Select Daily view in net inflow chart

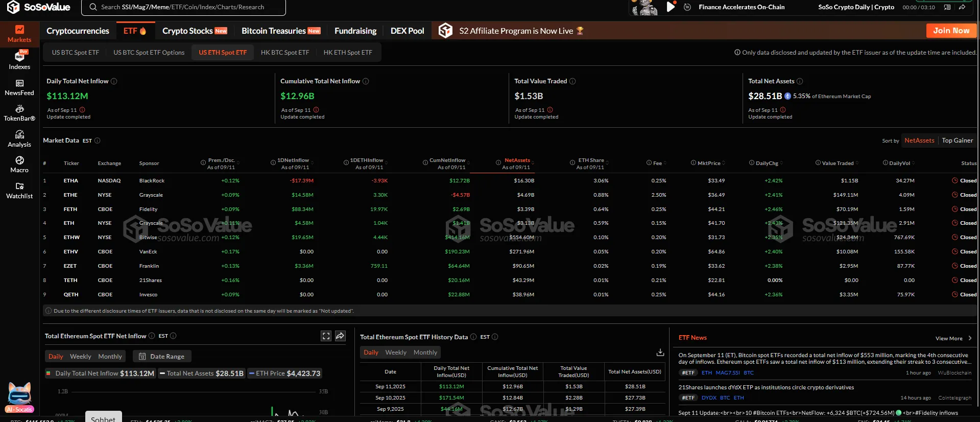pyautogui.click(x=56, y=357)
